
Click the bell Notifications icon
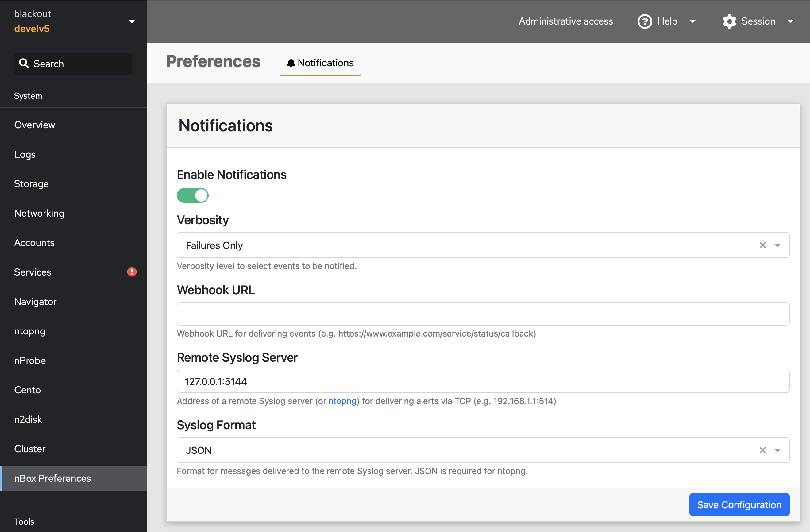click(290, 62)
